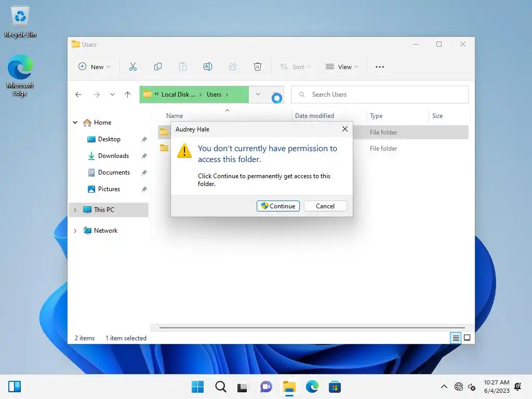Open the Windows Start menu
532x399 pixels.
(x=197, y=387)
